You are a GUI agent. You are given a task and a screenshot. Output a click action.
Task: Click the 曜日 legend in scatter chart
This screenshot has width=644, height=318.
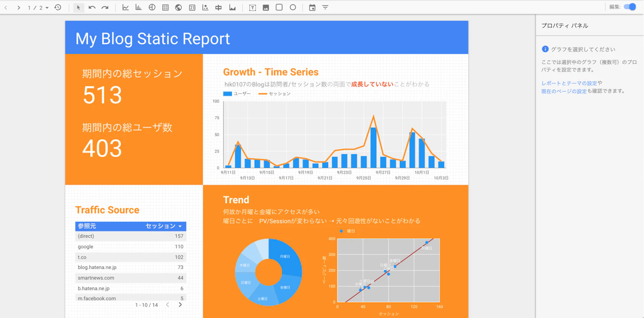point(347,231)
